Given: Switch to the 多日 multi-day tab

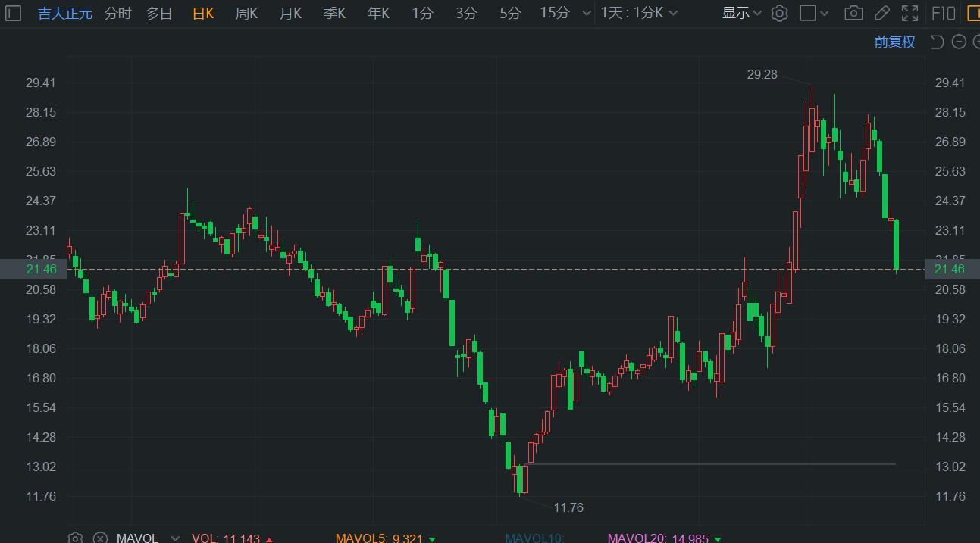Looking at the screenshot, I should click(x=159, y=13).
